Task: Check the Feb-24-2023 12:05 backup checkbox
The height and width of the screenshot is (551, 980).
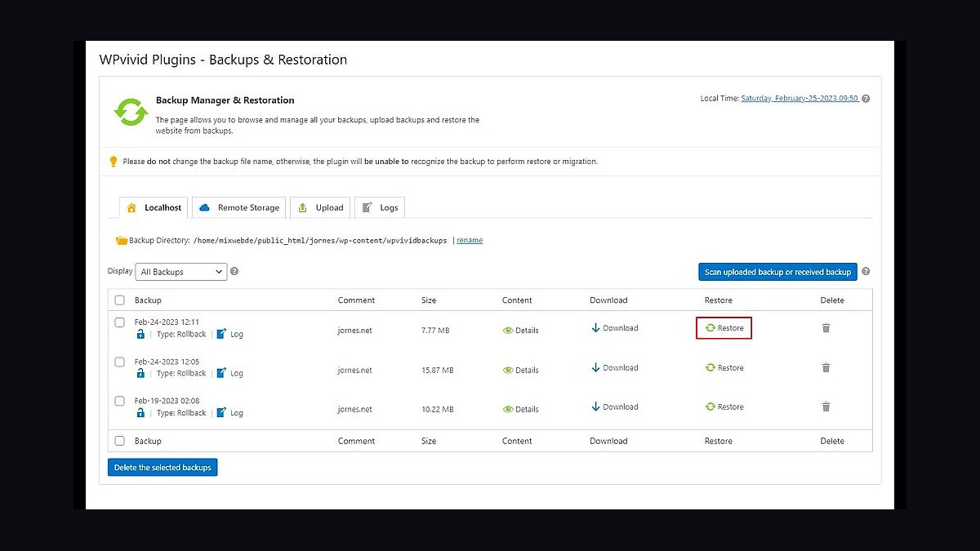Action: pyautogui.click(x=120, y=362)
